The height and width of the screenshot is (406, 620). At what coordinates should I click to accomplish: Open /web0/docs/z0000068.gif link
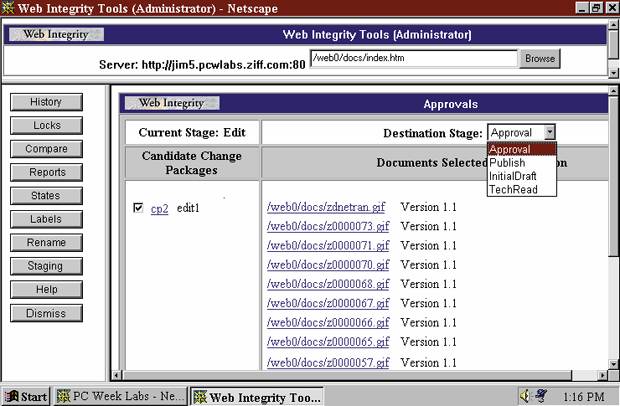(x=328, y=284)
